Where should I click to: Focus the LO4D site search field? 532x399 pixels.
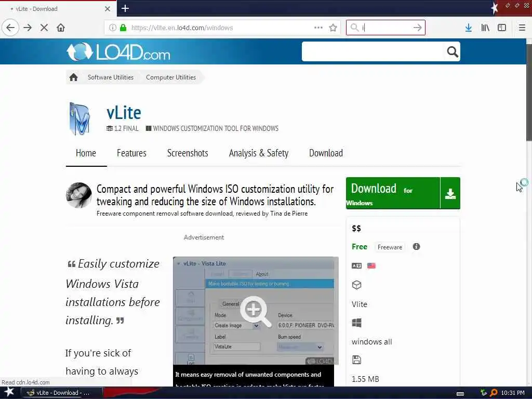coord(373,51)
